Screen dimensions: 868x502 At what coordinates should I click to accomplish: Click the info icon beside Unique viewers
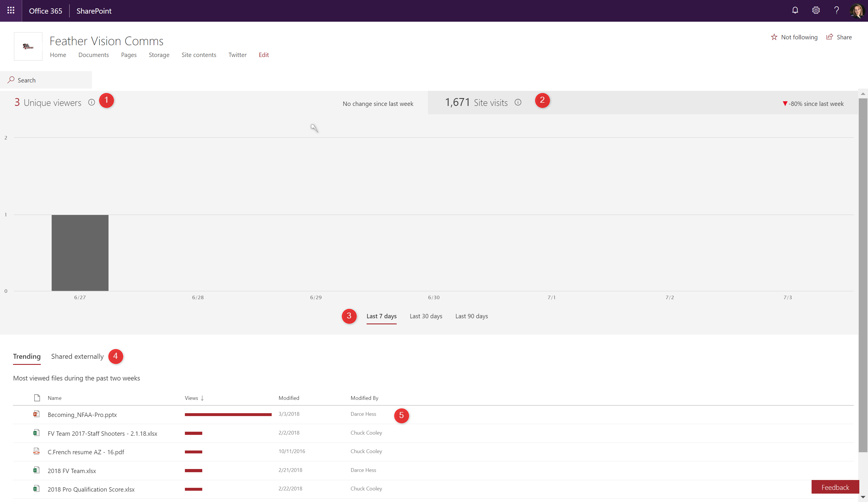click(91, 102)
